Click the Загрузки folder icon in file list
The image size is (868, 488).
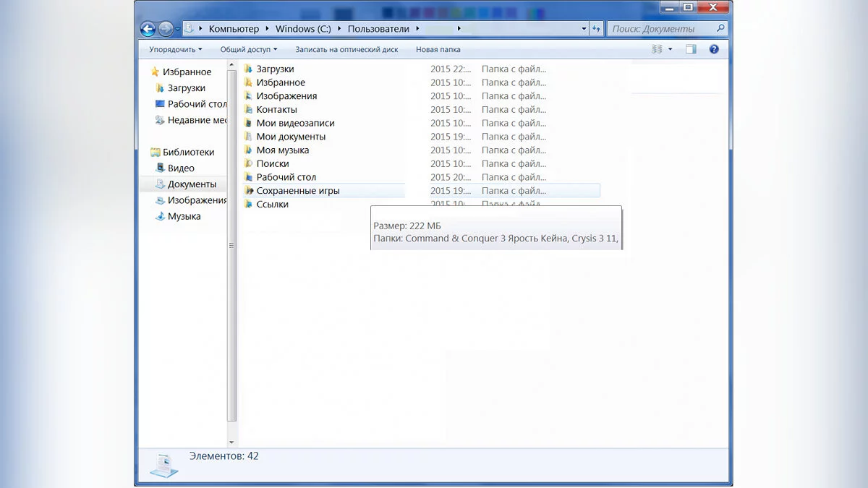[x=248, y=69]
